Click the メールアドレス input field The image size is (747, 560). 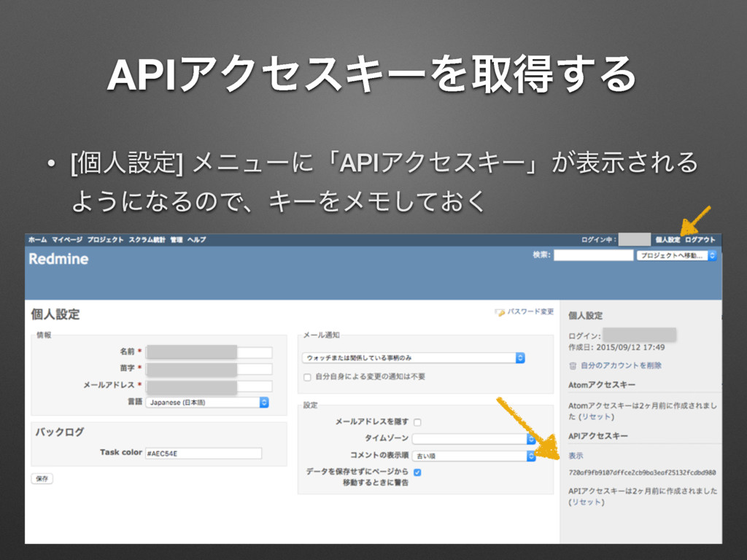pyautogui.click(x=209, y=386)
